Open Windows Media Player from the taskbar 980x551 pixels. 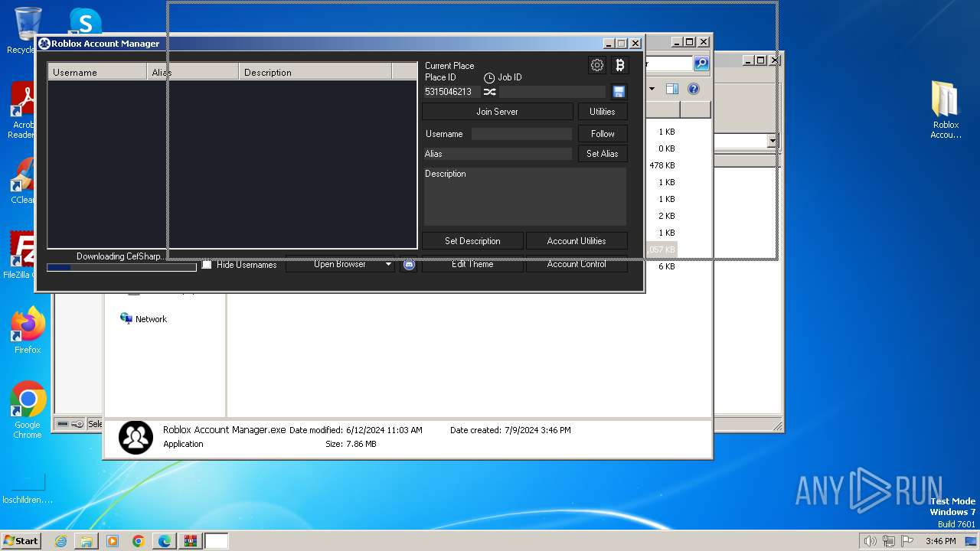coord(113,541)
